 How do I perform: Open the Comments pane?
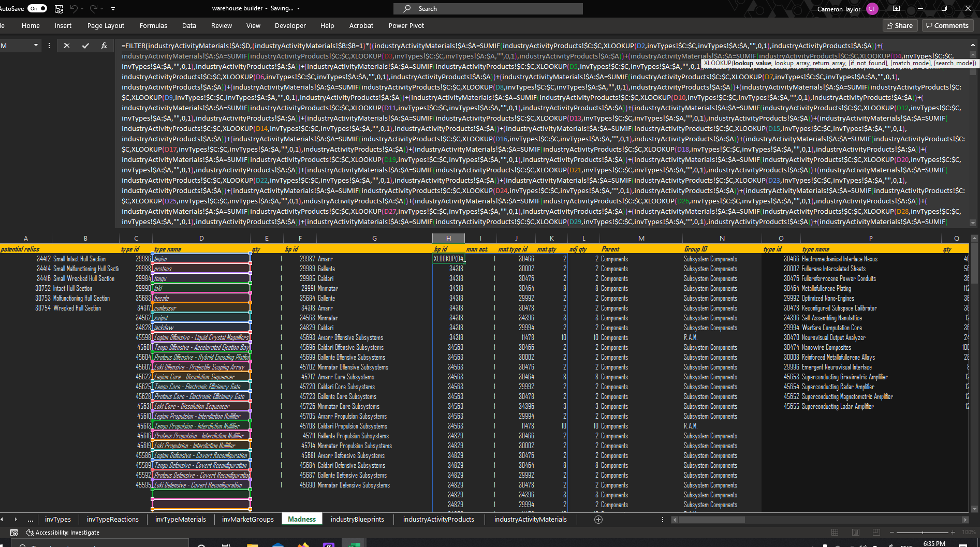[947, 25]
